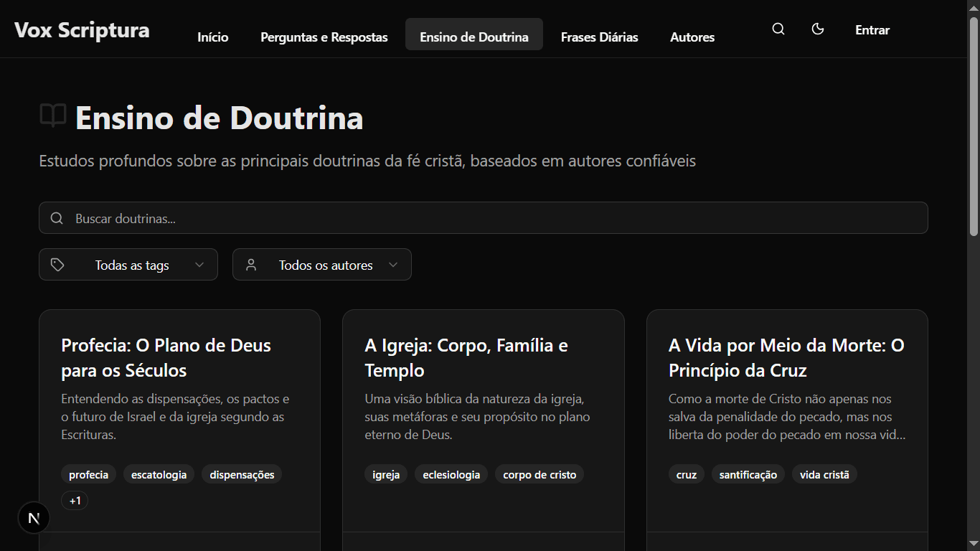Viewport: 980px width, 551px height.
Task: Open the 'Autores' navigation item
Action: [692, 37]
